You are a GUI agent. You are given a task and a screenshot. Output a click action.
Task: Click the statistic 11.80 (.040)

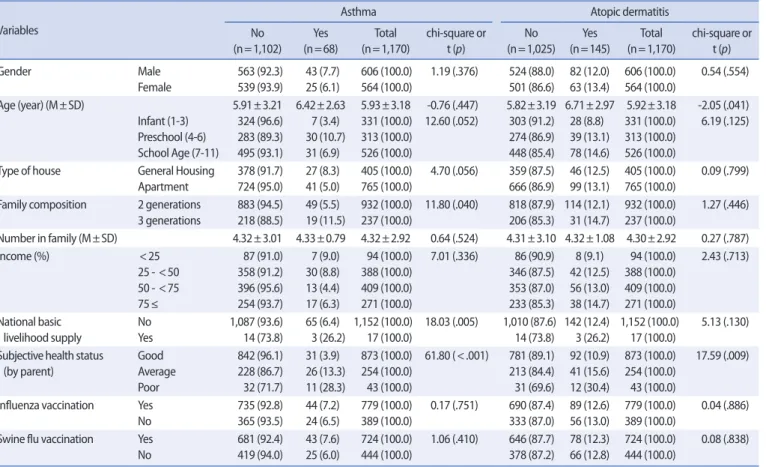[451, 205]
